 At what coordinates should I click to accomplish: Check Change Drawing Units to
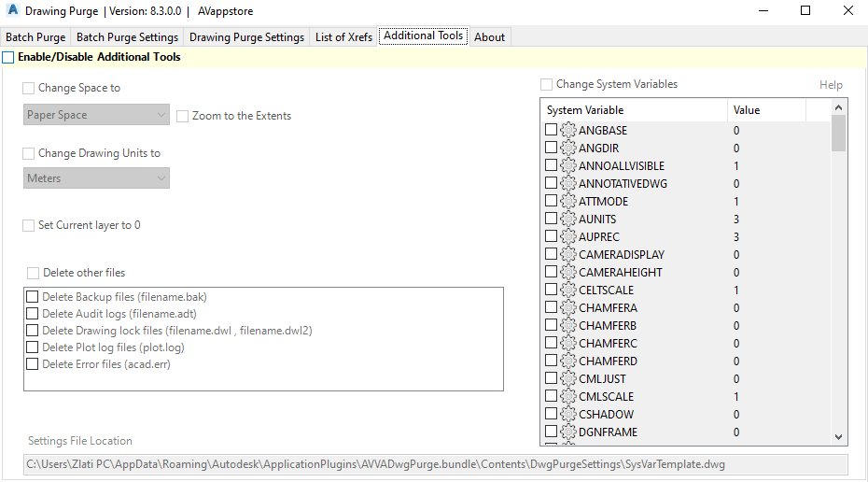[28, 153]
